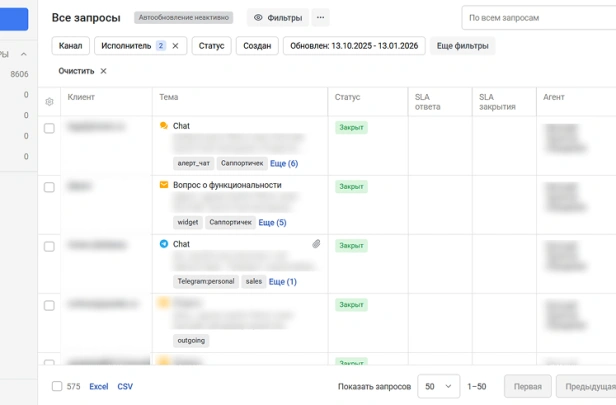Open the Статус filter dropdown
Image resolution: width=616 pixels, height=405 pixels.
point(211,46)
